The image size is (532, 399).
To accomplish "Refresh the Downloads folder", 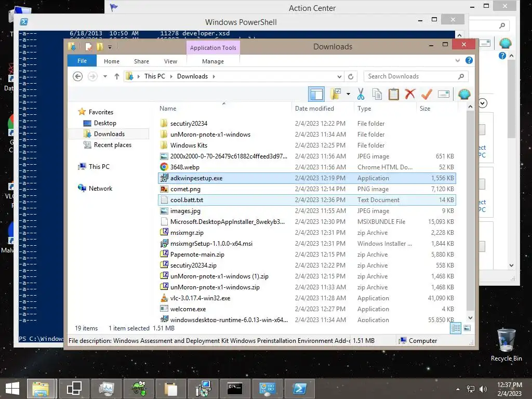I will (x=351, y=76).
